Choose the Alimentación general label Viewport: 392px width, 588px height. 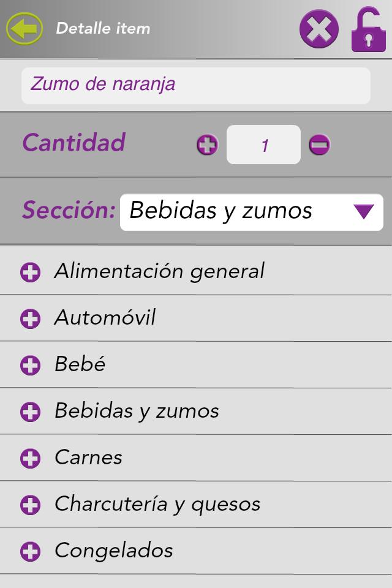coord(159,271)
